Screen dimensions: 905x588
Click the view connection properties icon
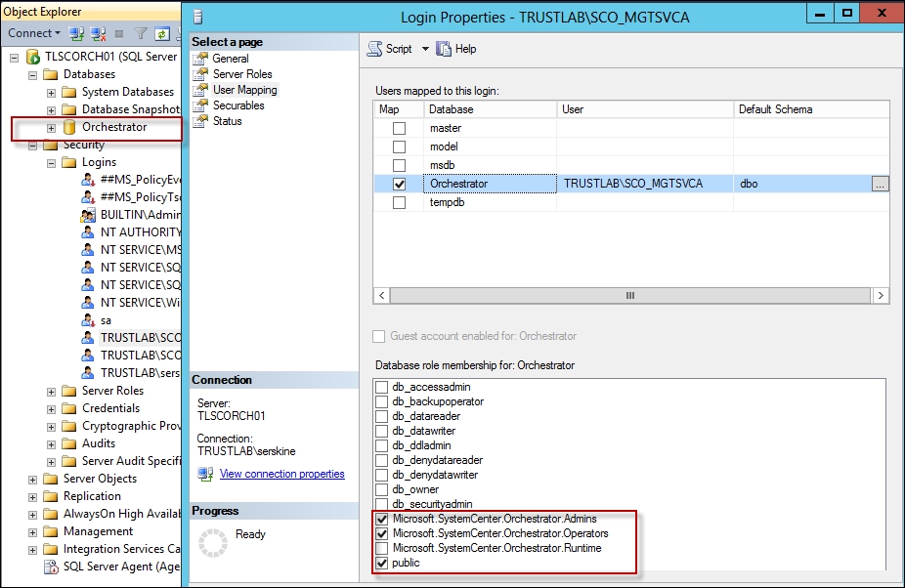coord(205,474)
